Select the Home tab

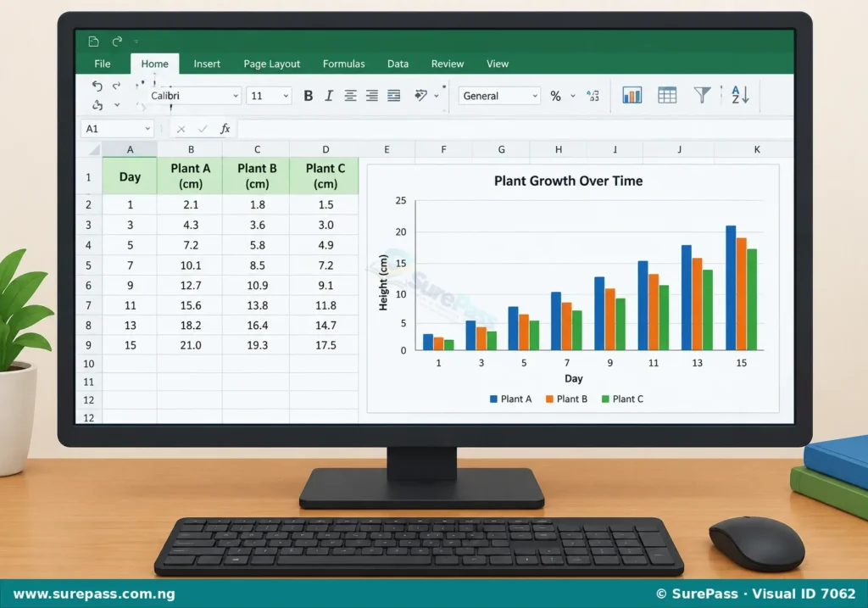pyautogui.click(x=154, y=64)
